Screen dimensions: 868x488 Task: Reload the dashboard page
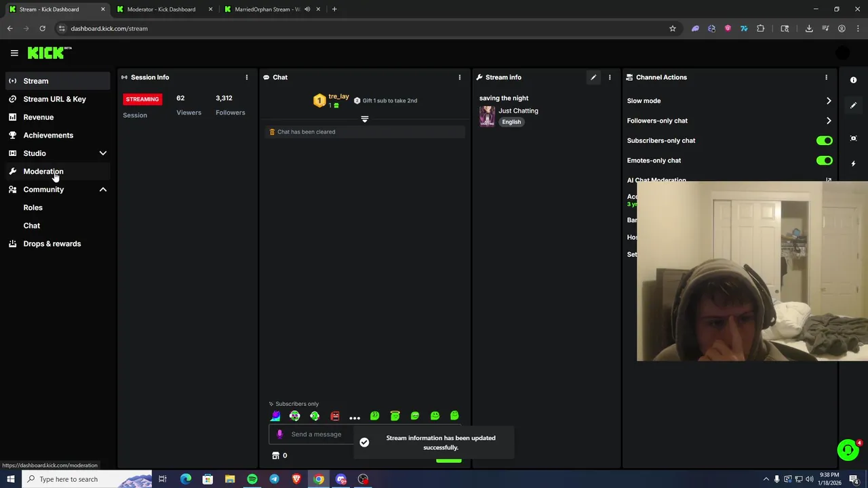[x=42, y=28]
